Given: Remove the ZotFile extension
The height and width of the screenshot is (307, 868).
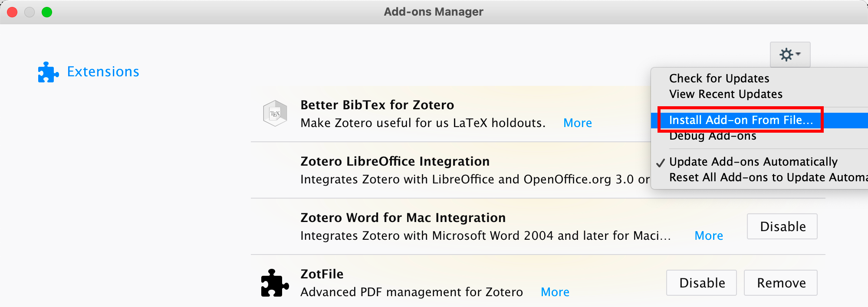Looking at the screenshot, I should tap(781, 283).
